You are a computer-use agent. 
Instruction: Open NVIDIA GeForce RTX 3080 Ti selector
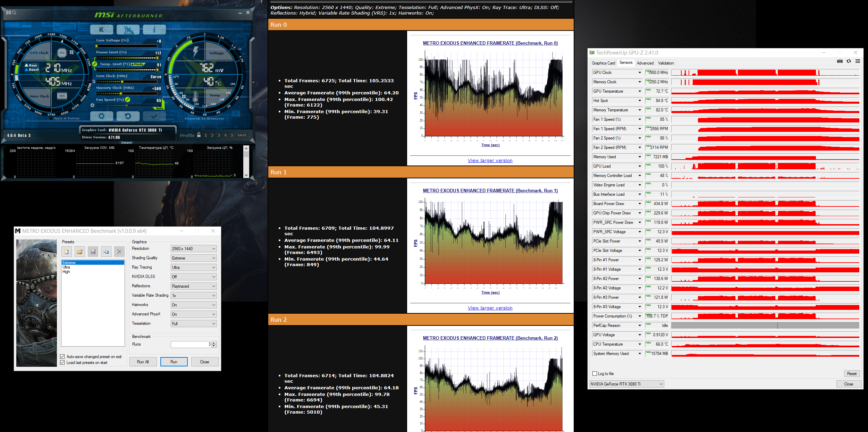pyautogui.click(x=627, y=384)
